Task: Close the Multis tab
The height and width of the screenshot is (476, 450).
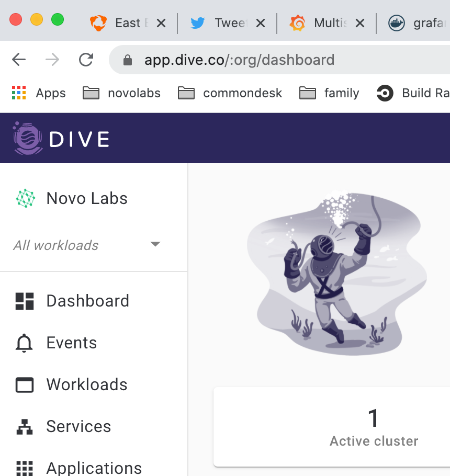Action: pos(360,23)
